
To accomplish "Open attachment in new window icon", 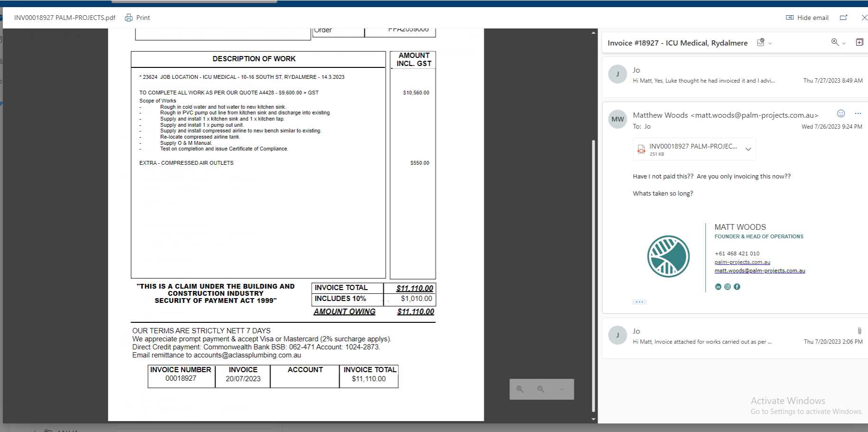I will tap(843, 18).
